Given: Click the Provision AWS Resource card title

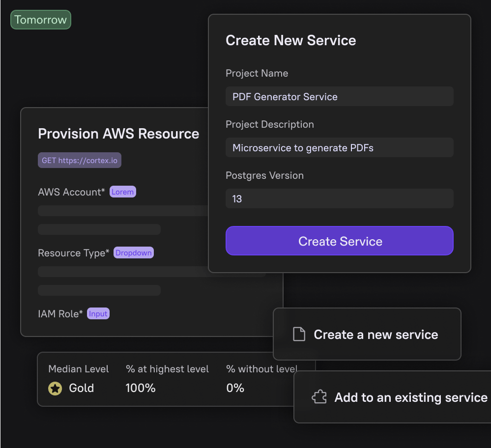Looking at the screenshot, I should coord(118,134).
